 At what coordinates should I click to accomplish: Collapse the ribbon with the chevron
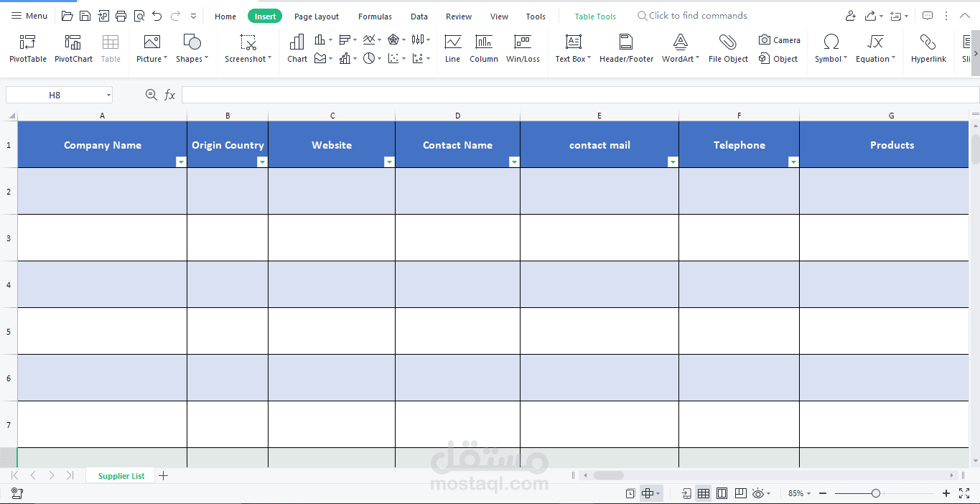pos(963,16)
